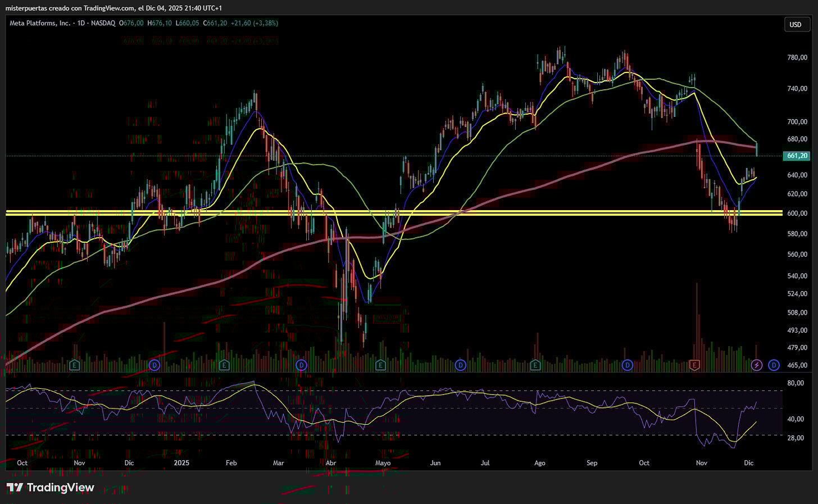The image size is (818, 504).
Task: Select the close value C661,20 in the header
Action: [x=215, y=23]
